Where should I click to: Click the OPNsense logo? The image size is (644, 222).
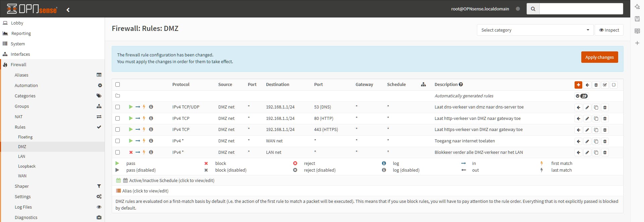[x=32, y=9]
